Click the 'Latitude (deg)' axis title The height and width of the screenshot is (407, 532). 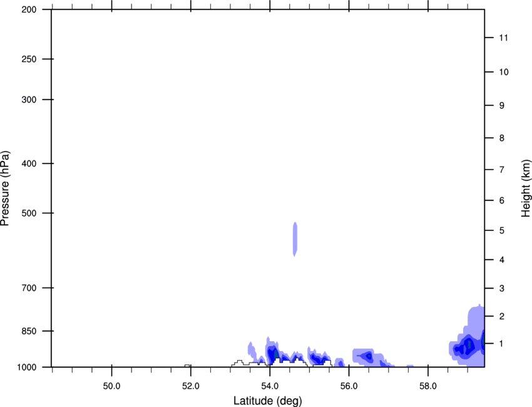[267, 401]
